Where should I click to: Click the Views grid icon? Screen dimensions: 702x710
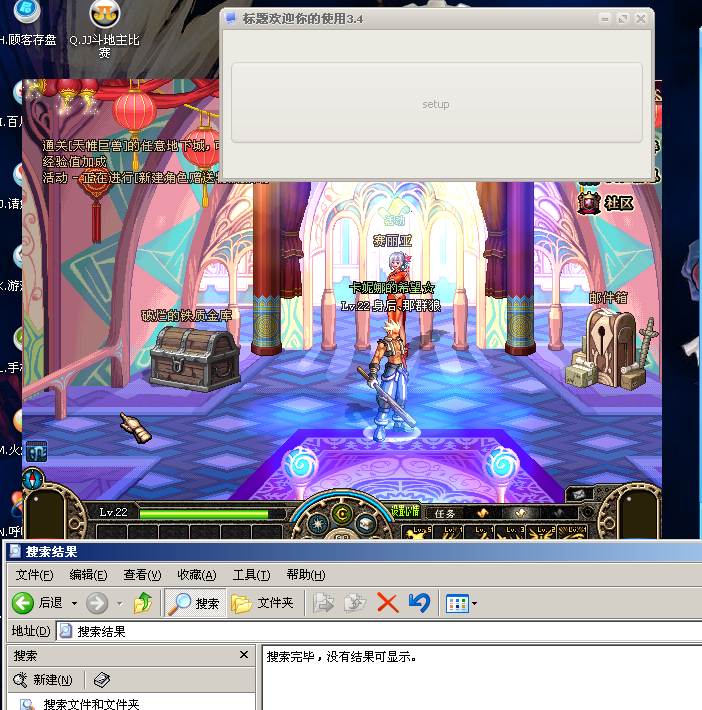(457, 604)
